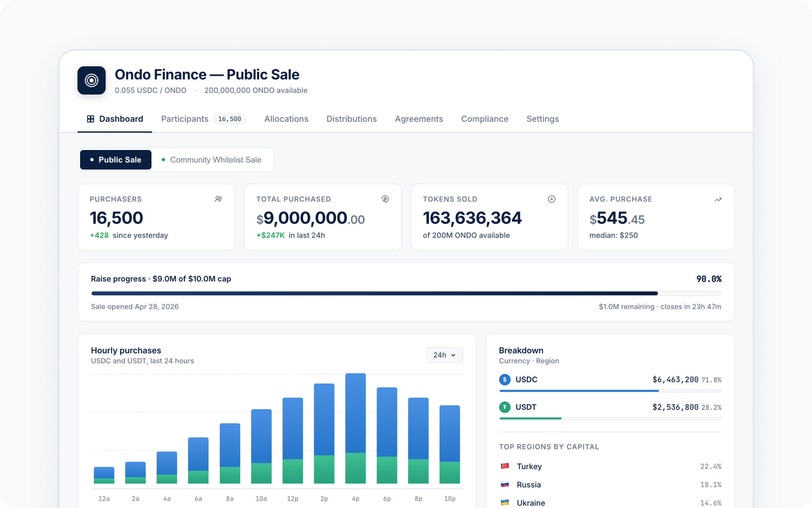Click the 8a hourly bar
This screenshot has width=812, height=508.
pos(230,453)
